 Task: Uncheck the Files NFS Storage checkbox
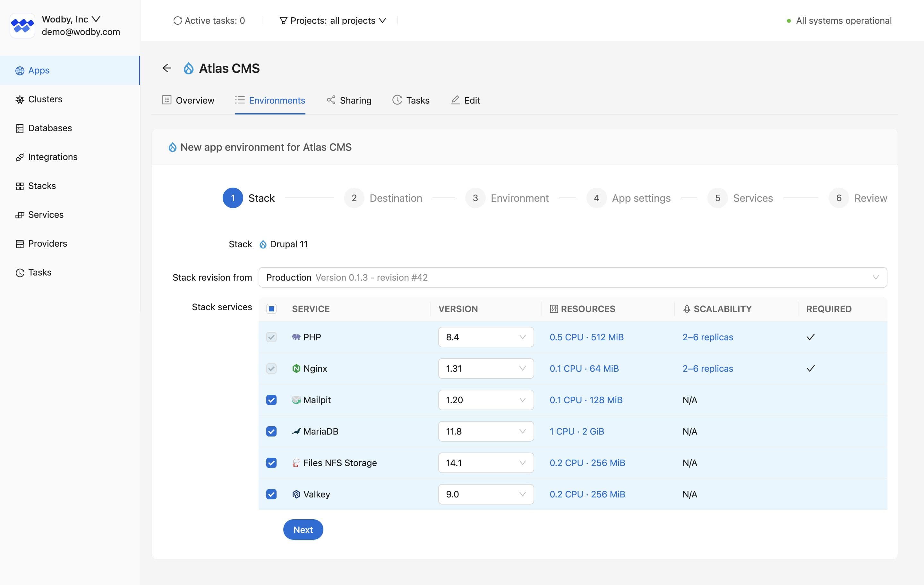(x=271, y=462)
